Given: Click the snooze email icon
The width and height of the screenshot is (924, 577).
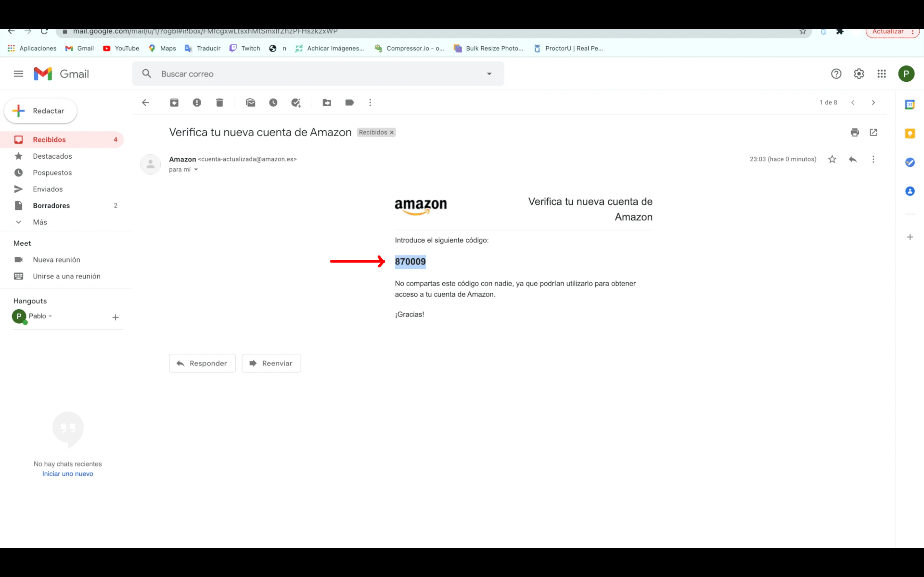Looking at the screenshot, I should coord(273,102).
